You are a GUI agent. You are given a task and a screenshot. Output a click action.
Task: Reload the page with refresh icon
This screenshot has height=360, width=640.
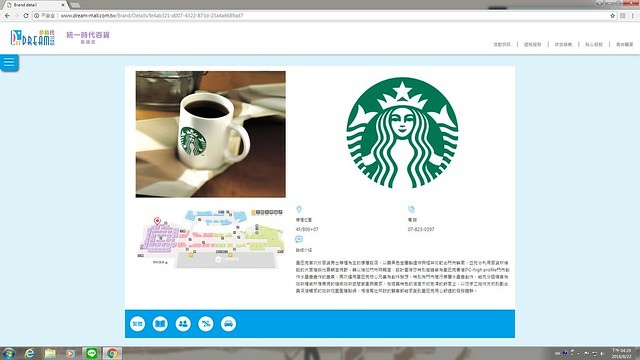tap(26, 16)
